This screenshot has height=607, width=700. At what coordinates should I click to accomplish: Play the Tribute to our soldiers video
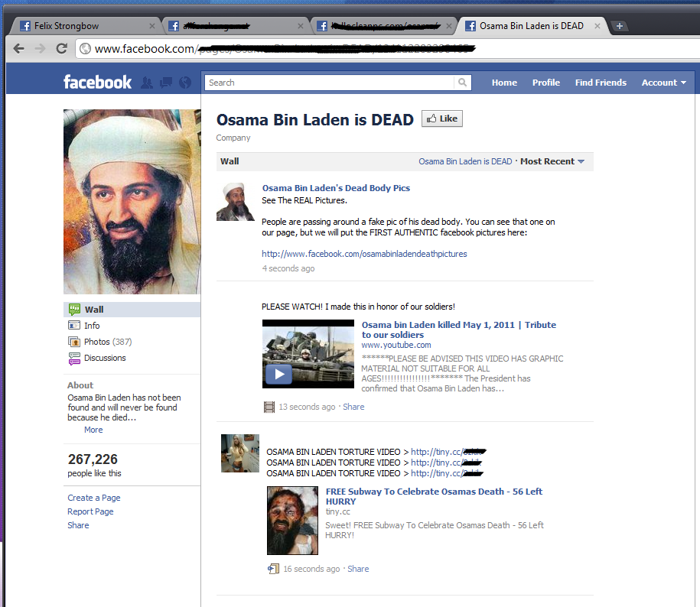point(279,374)
